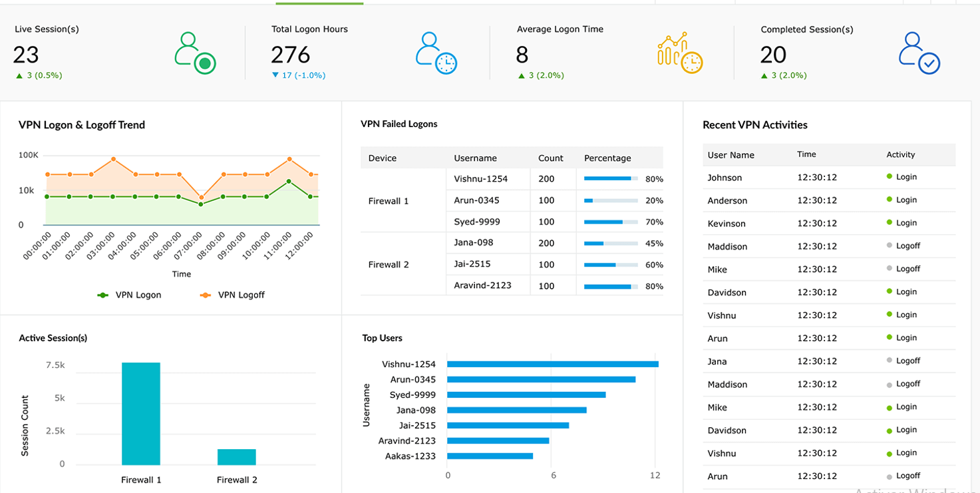Toggle the VPN Logoff series in the legend

[231, 295]
